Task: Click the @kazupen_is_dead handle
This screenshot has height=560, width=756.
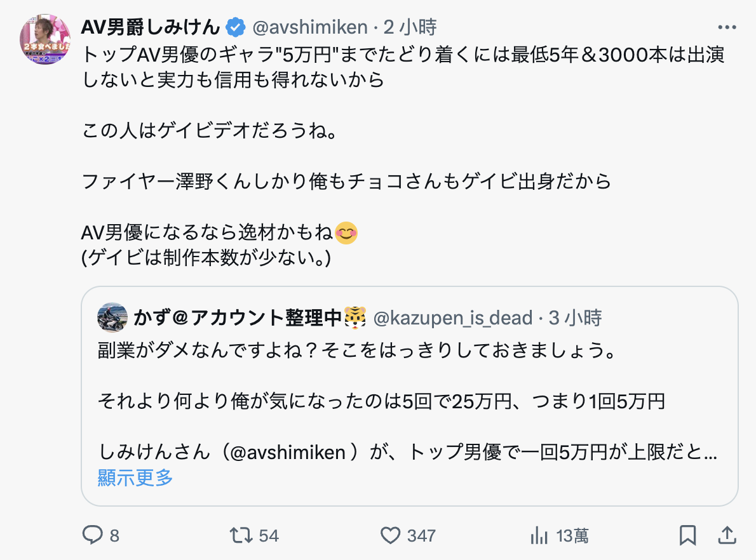Action: pos(452,317)
